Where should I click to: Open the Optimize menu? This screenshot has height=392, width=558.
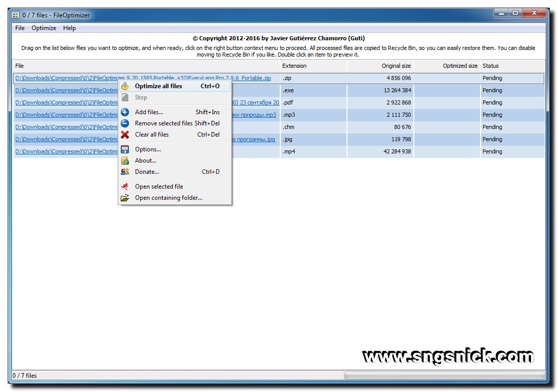pos(44,28)
